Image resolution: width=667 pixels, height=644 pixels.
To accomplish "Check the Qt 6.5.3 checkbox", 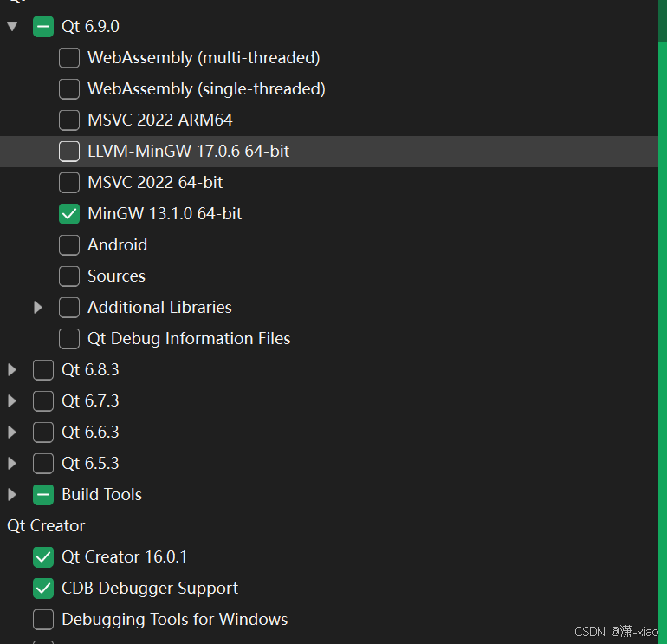I will pos(43,464).
